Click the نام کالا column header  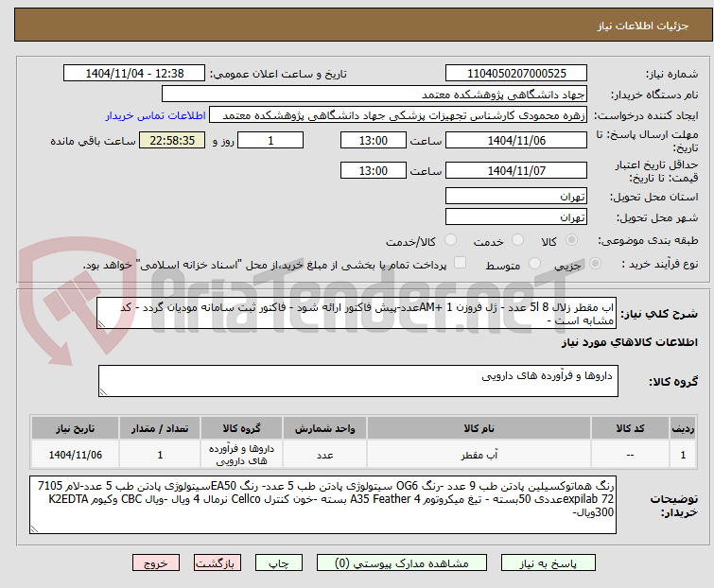(479, 428)
